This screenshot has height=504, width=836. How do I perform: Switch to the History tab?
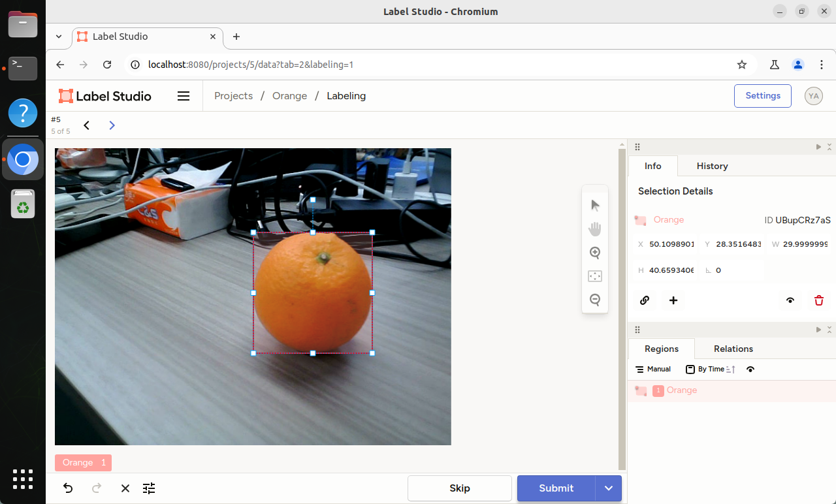pyautogui.click(x=712, y=166)
